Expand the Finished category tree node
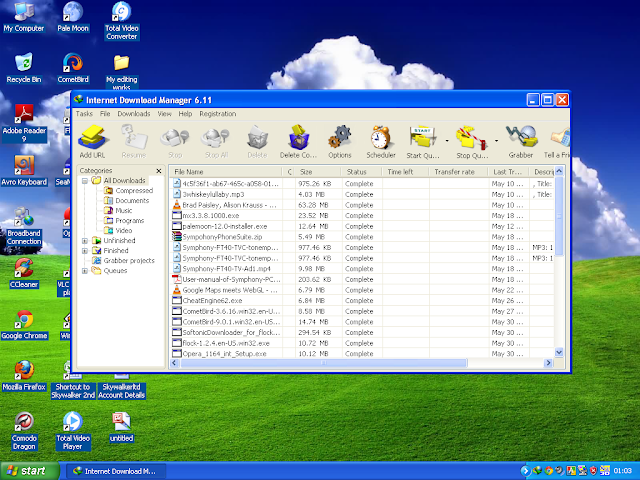 (x=85, y=251)
